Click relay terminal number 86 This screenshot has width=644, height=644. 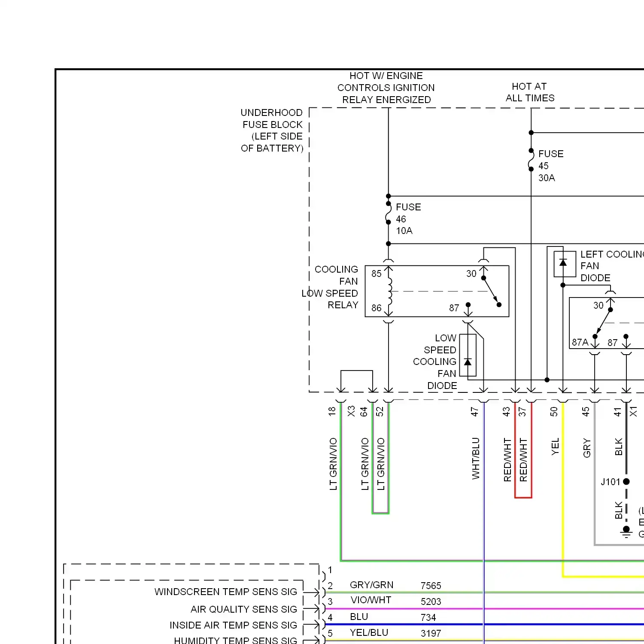coord(377,308)
